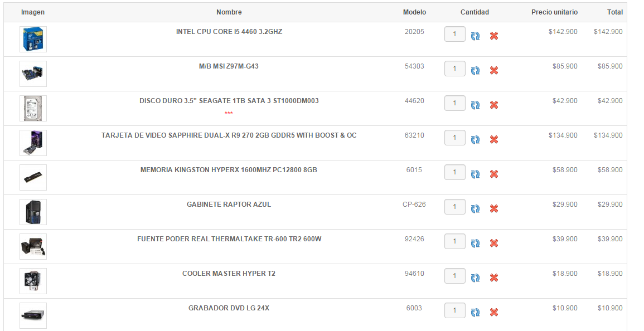Open COOLER MASTER HYPER T2 link
644x331 pixels.
(x=229, y=273)
